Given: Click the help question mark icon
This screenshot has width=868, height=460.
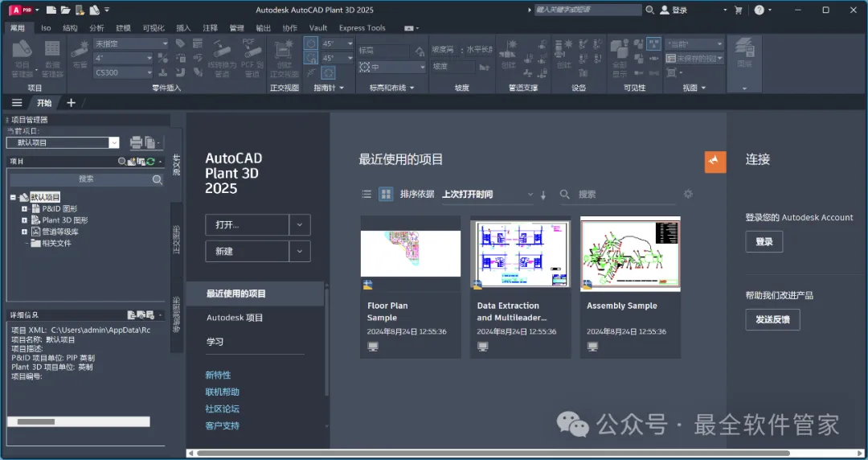Looking at the screenshot, I should click(x=759, y=10).
